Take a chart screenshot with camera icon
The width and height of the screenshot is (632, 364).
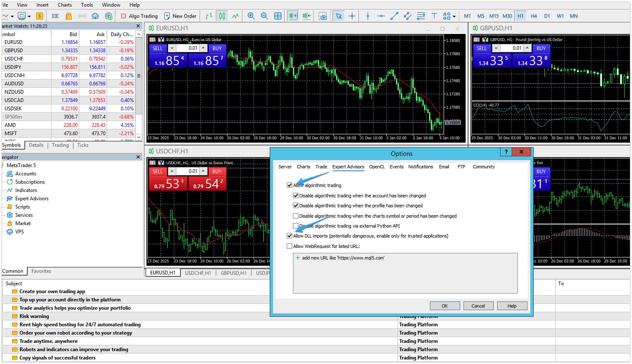[x=322, y=16]
